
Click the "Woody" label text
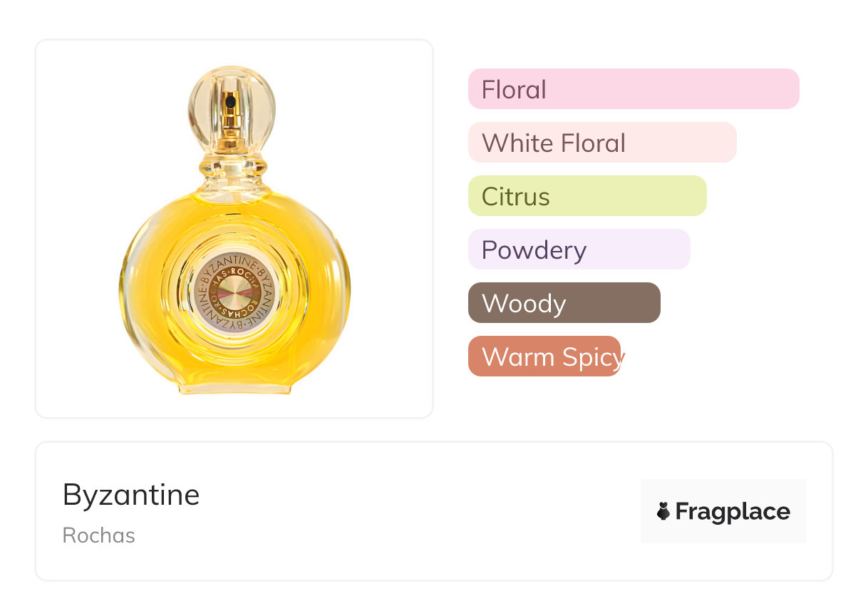pos(523,304)
